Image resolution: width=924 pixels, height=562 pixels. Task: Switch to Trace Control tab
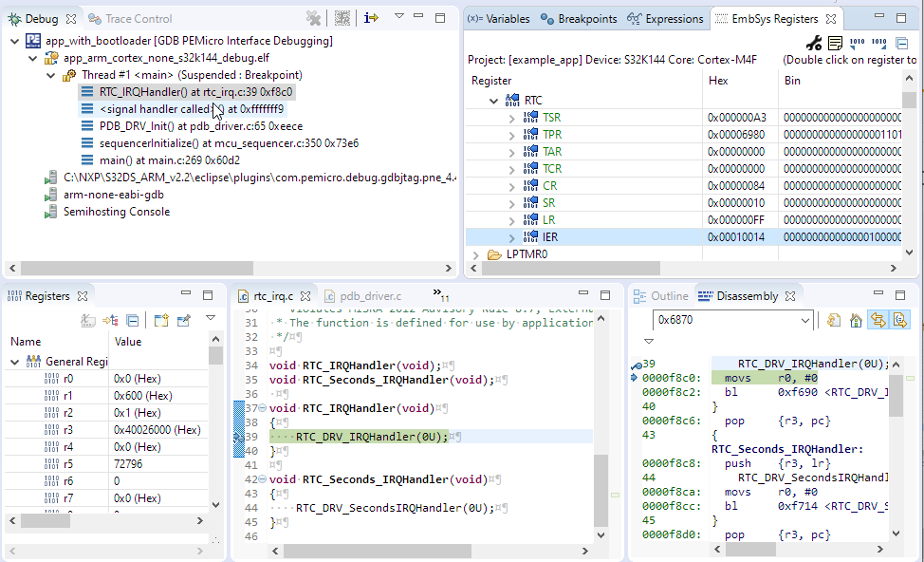(130, 19)
